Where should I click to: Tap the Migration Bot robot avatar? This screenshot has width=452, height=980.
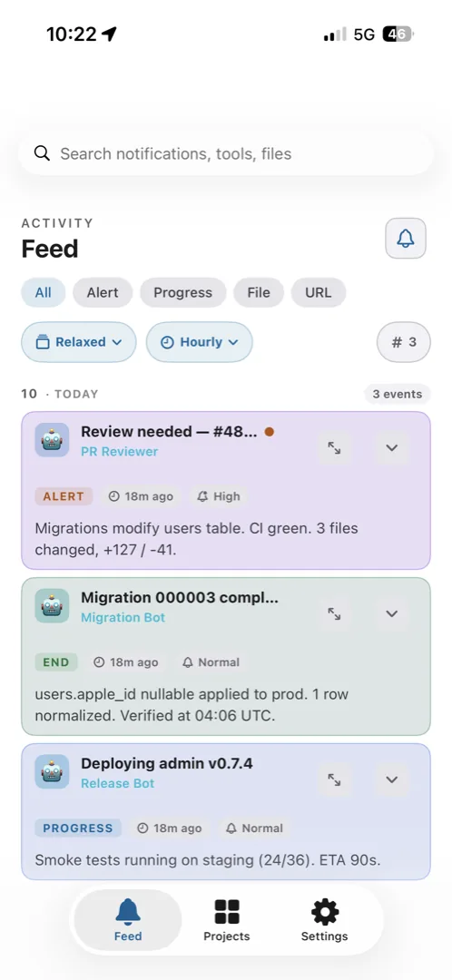[x=52, y=605]
